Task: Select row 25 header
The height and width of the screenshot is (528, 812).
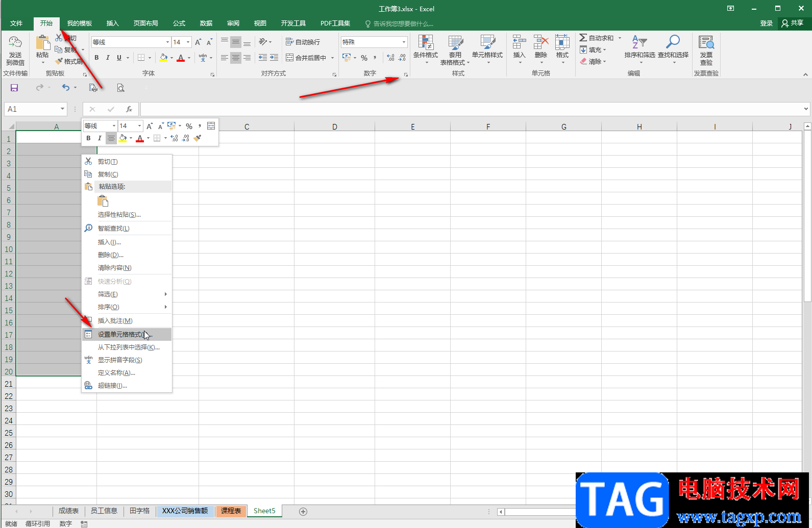Action: click(x=9, y=433)
